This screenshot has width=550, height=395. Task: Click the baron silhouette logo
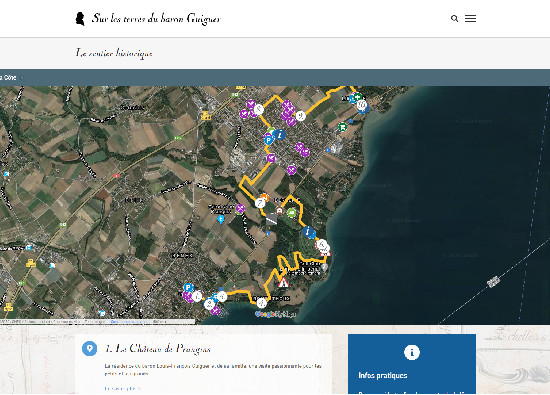tap(80, 19)
